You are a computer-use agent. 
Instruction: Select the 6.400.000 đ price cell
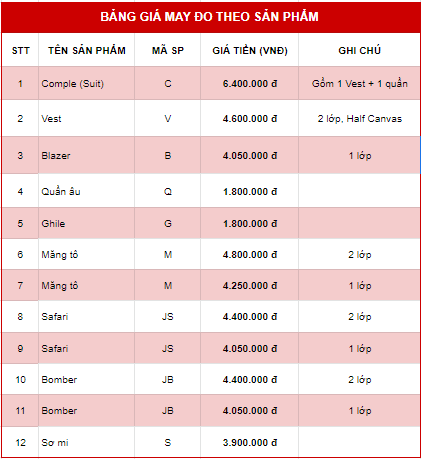pos(250,83)
